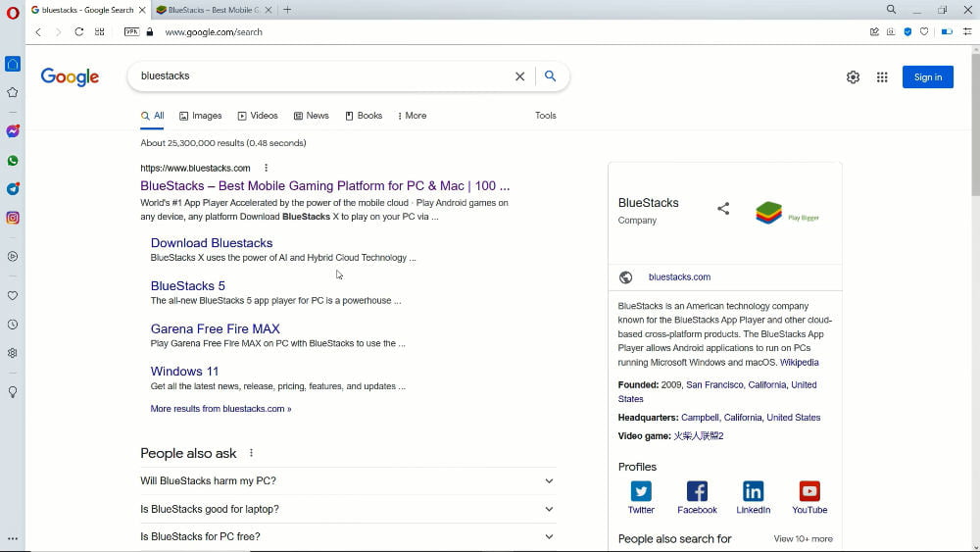Open Opera sidebar settings gear
Viewport: 980px width, 552px height.
pos(13,353)
